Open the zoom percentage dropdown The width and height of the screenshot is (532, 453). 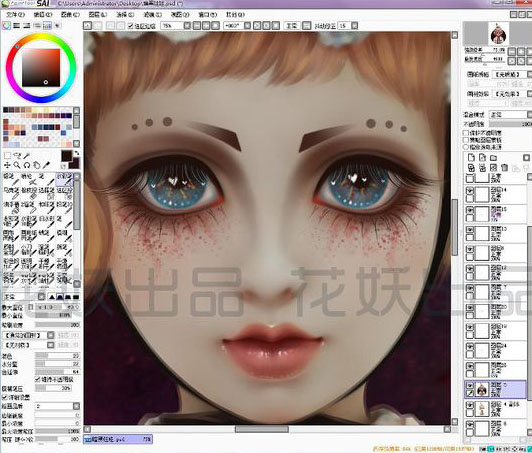(187, 25)
